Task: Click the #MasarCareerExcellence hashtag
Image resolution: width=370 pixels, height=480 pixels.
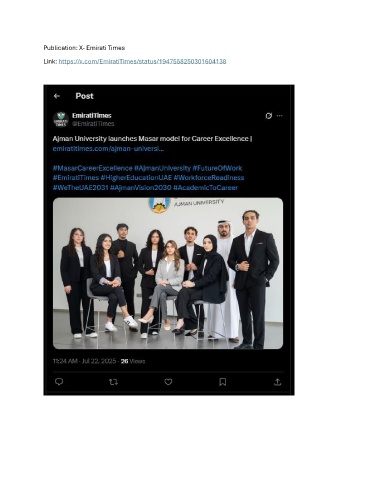Action: coord(92,168)
